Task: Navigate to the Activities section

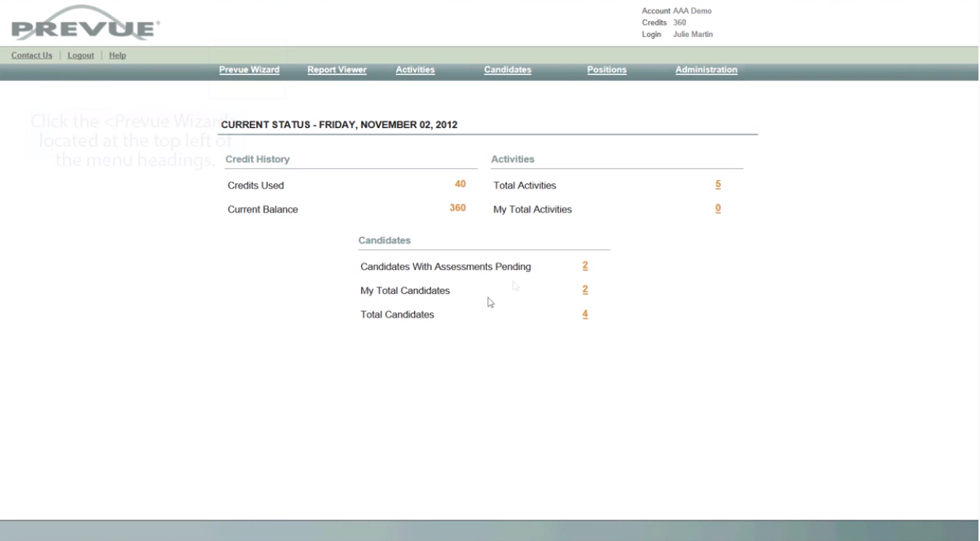Action: point(415,70)
